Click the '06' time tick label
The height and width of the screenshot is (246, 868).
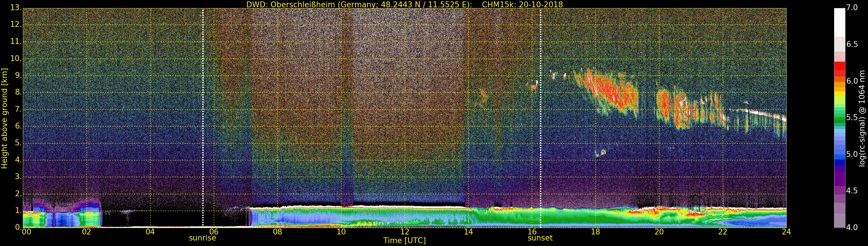tap(214, 232)
